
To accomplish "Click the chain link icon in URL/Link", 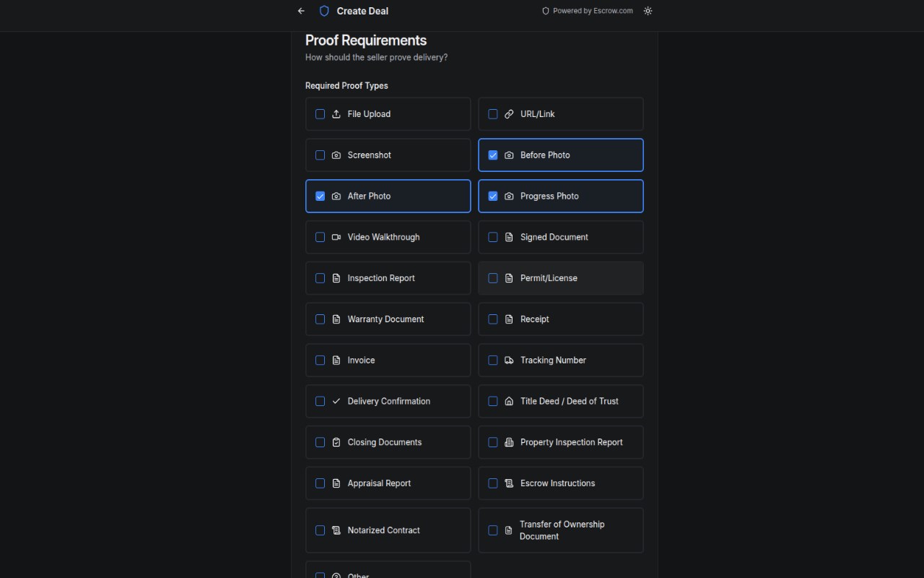I will tap(509, 114).
